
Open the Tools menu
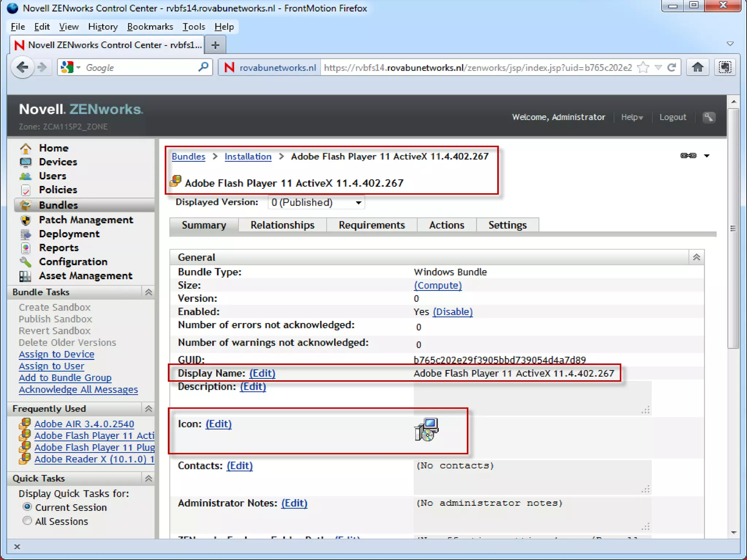[194, 27]
